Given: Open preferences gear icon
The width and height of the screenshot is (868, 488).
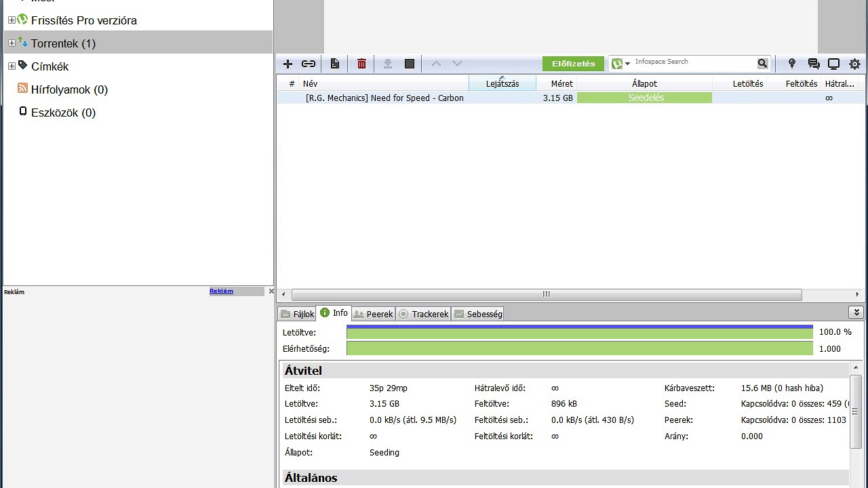Looking at the screenshot, I should tap(854, 64).
